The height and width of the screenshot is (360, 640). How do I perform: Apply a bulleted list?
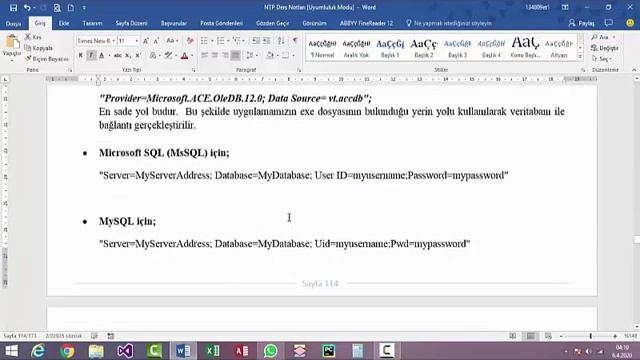204,41
